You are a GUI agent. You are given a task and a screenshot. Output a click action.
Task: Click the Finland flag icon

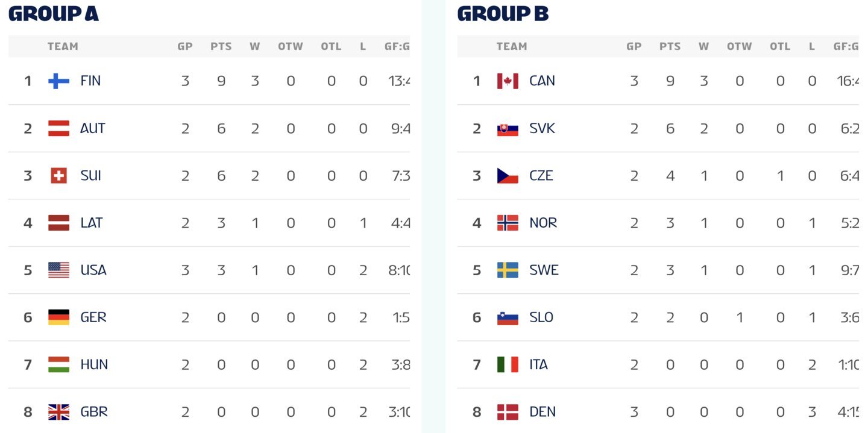click(58, 81)
